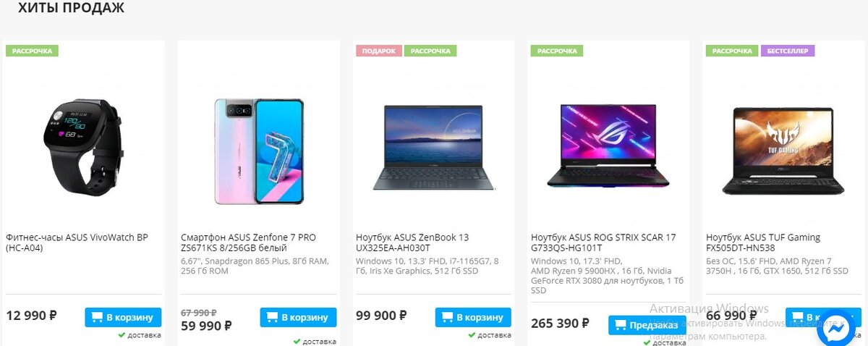Click the cart icon in Zenfone's В корзину button
This screenshot has height=346, width=868.
click(x=273, y=317)
